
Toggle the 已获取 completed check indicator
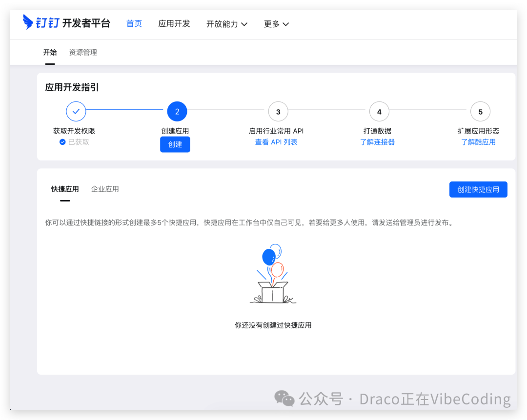(63, 142)
